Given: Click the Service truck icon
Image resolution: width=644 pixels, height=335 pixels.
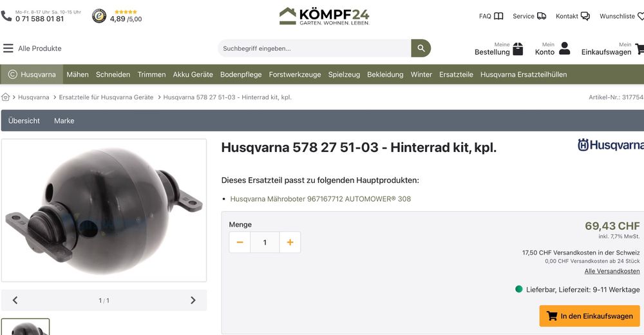Looking at the screenshot, I should coord(542,16).
